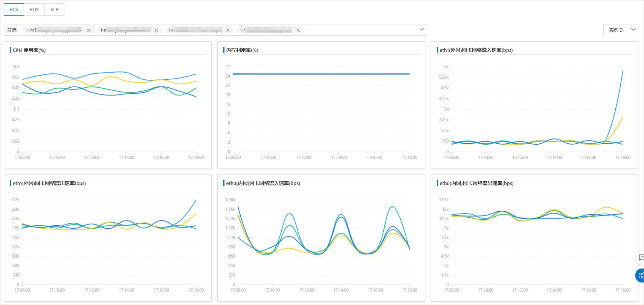Viewport: 644px width, 305px height.
Task: Open the feedback chat icon
Action: (641, 258)
